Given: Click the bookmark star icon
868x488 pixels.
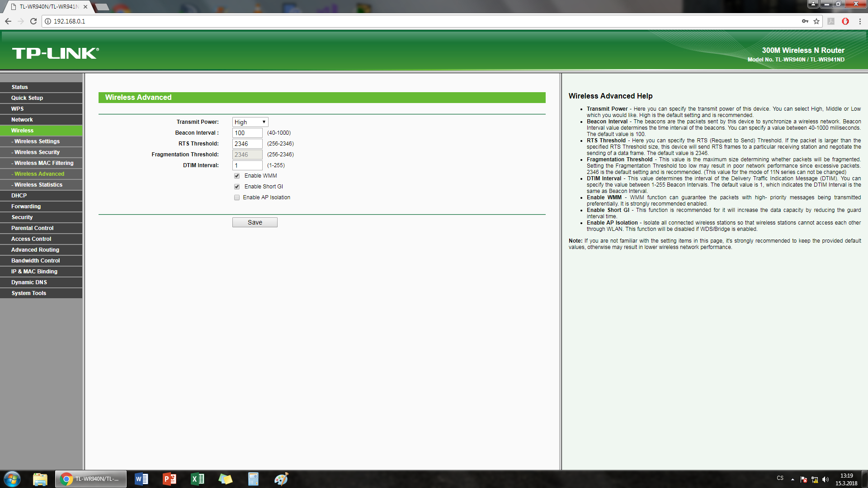Looking at the screenshot, I should 816,21.
